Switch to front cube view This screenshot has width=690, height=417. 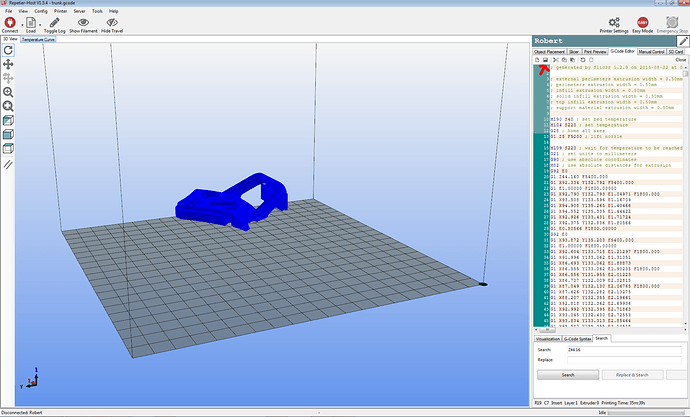[8, 134]
